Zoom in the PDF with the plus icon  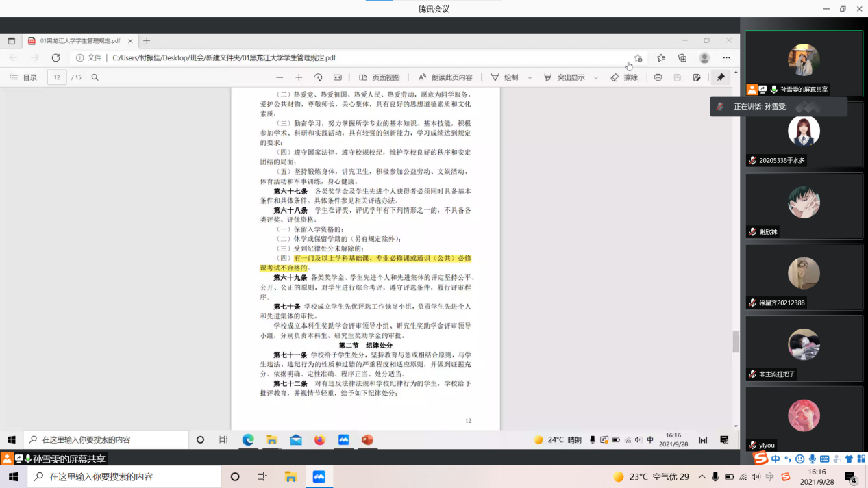pos(299,77)
